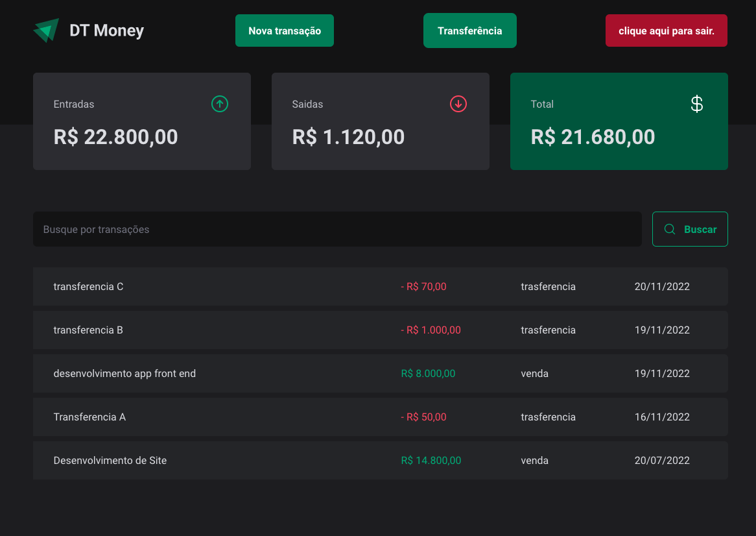Viewport: 756px width, 536px height.
Task: Select the transferencia C row
Action: [380, 286]
